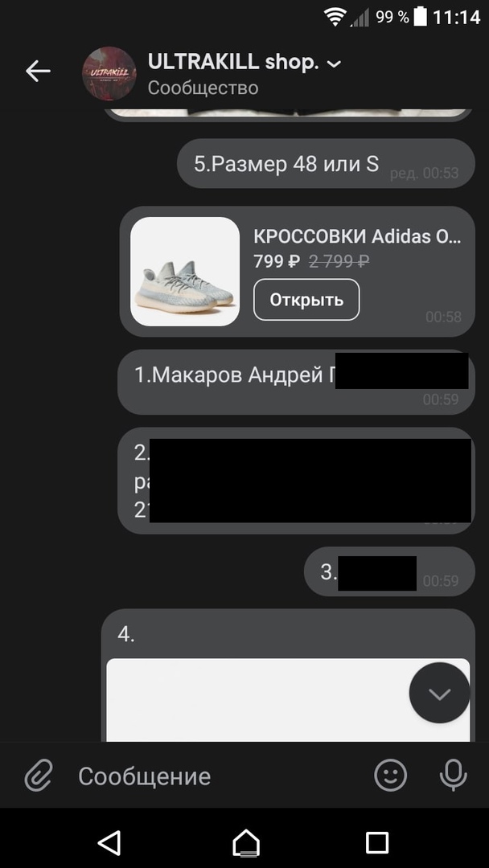Screen dimensions: 489x868
Task: Tap the Android back triangle button
Action: coord(109,843)
